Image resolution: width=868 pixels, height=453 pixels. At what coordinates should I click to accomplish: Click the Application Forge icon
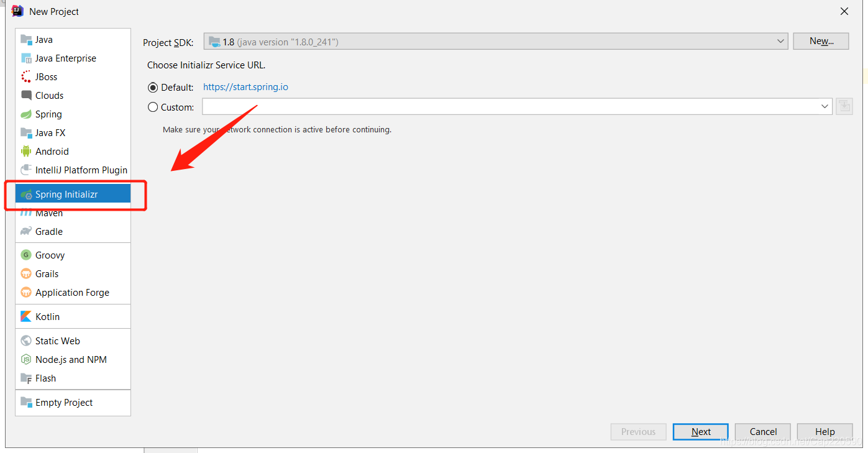(26, 293)
